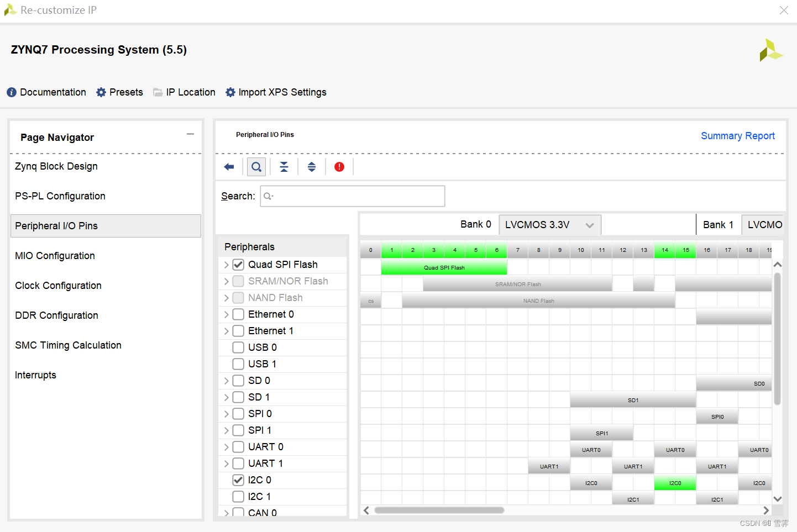This screenshot has height=532, width=797.
Task: Expand the NAND Flash tree node
Action: pos(226,298)
